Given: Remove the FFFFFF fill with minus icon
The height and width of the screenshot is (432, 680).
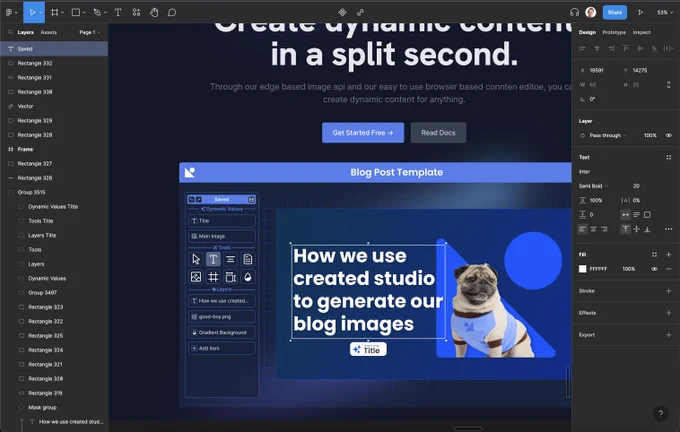Looking at the screenshot, I should coord(668,269).
